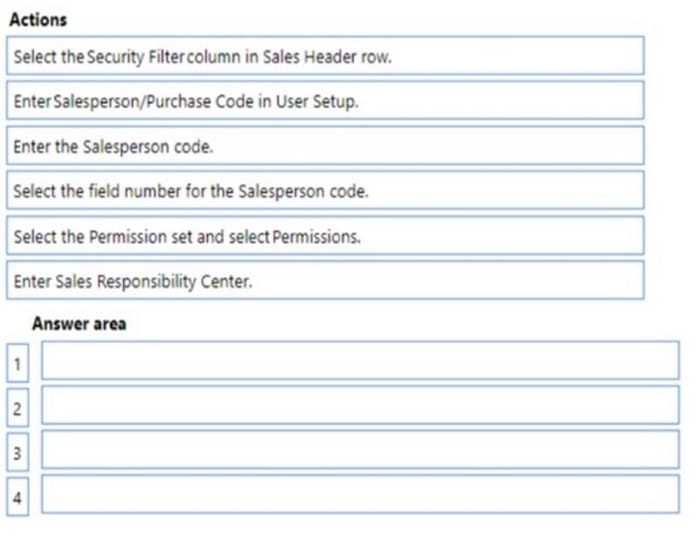Image resolution: width=700 pixels, height=538 pixels.
Task: Click the word 'Permissions' in the fifth action
Action: click(x=323, y=237)
